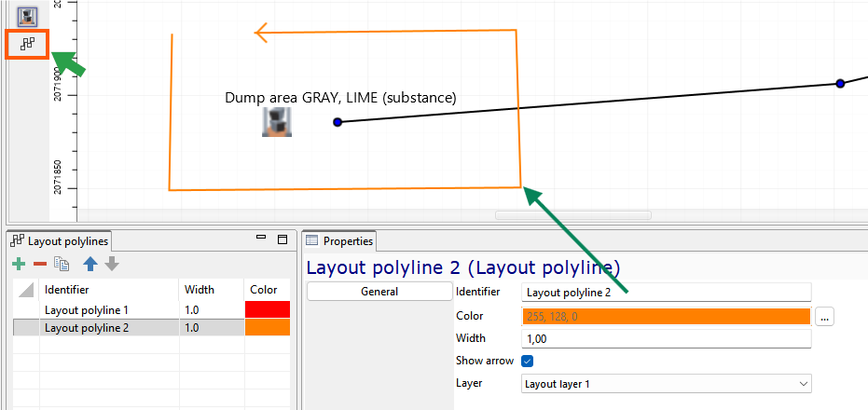868x410 pixels.
Task: Sort by Identifier column header
Action: pyautogui.click(x=109, y=290)
